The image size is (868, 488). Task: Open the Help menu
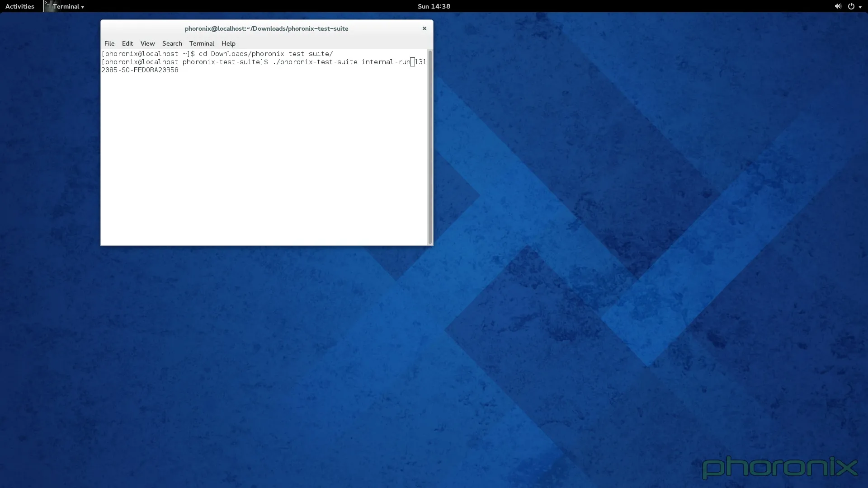(228, 43)
